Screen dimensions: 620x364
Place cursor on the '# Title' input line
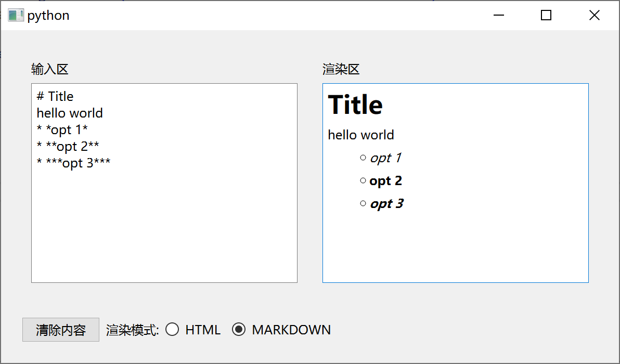(55, 96)
